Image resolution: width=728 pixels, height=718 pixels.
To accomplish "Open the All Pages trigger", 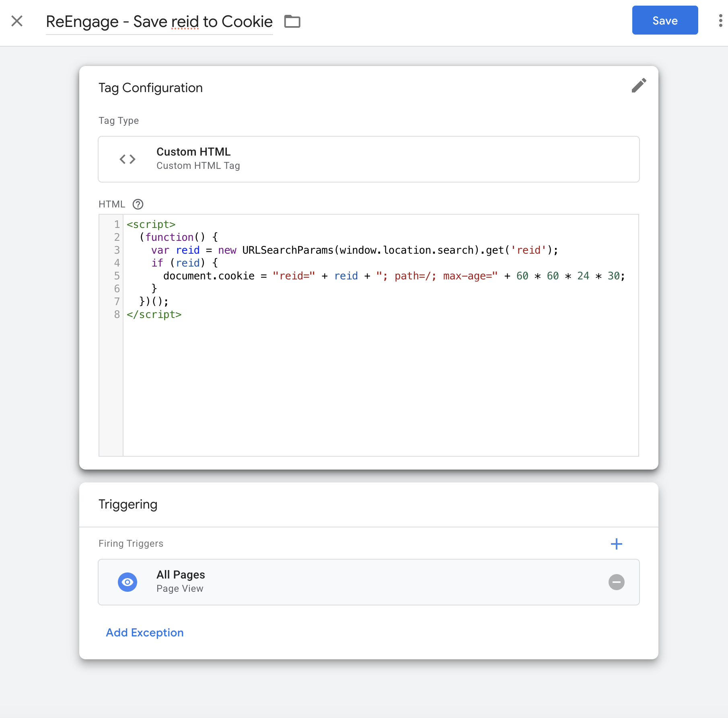I will tap(369, 582).
